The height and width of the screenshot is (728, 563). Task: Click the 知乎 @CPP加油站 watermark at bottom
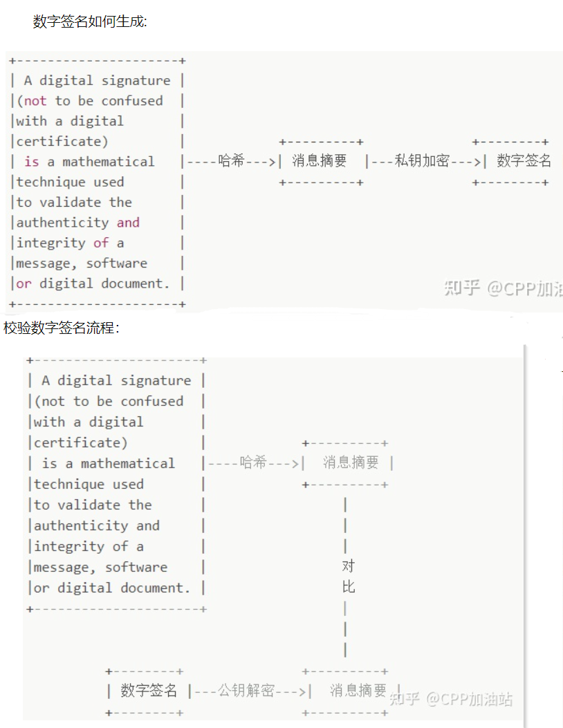451,699
